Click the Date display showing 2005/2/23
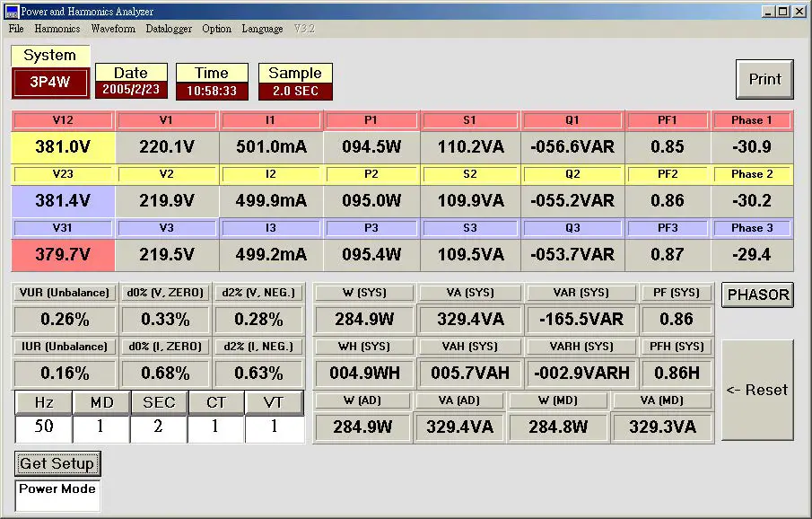Image resolution: width=812 pixels, height=519 pixels. 131,88
